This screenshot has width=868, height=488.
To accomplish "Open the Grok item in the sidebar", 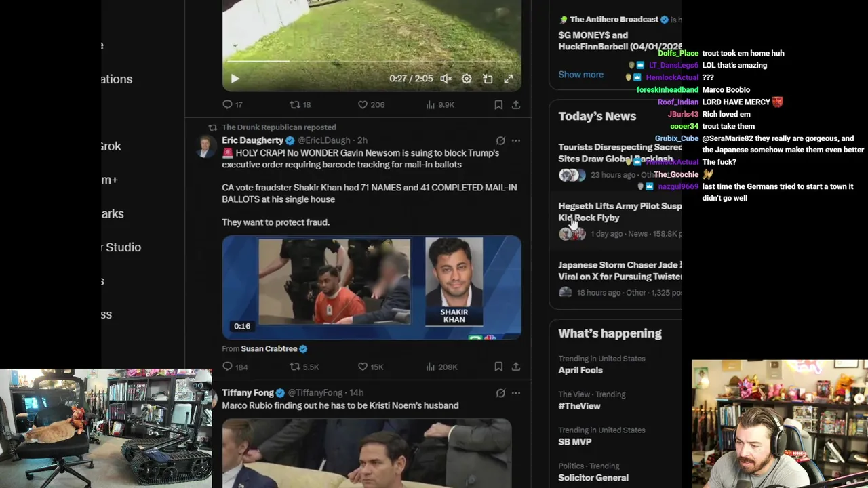I will point(111,146).
